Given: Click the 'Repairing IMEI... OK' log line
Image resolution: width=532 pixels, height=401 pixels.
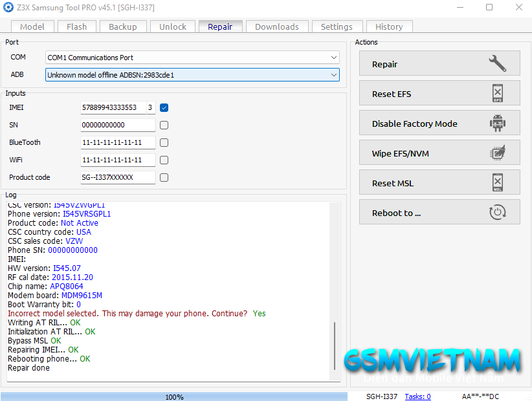Looking at the screenshot, I should tap(43, 349).
